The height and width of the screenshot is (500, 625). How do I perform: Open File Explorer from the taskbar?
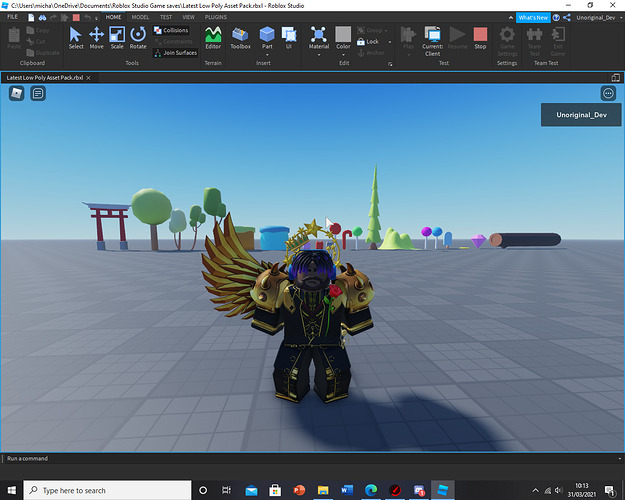[323, 490]
